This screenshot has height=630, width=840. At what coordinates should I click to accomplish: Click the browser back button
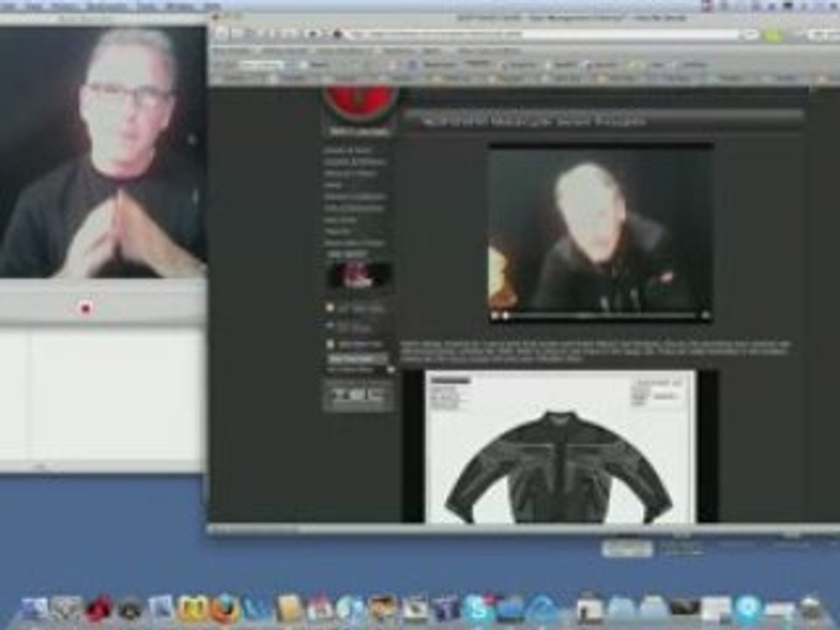(x=221, y=34)
